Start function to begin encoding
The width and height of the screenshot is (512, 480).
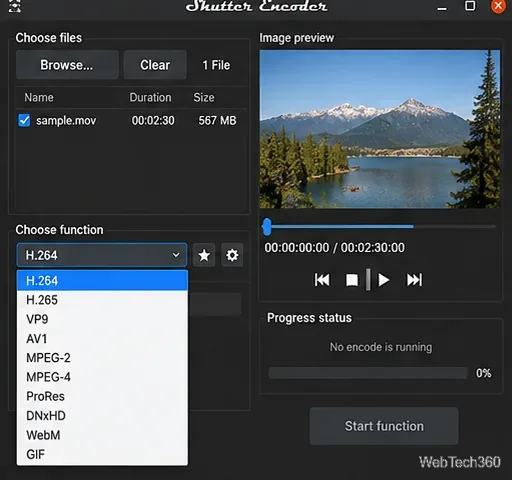[x=384, y=426]
